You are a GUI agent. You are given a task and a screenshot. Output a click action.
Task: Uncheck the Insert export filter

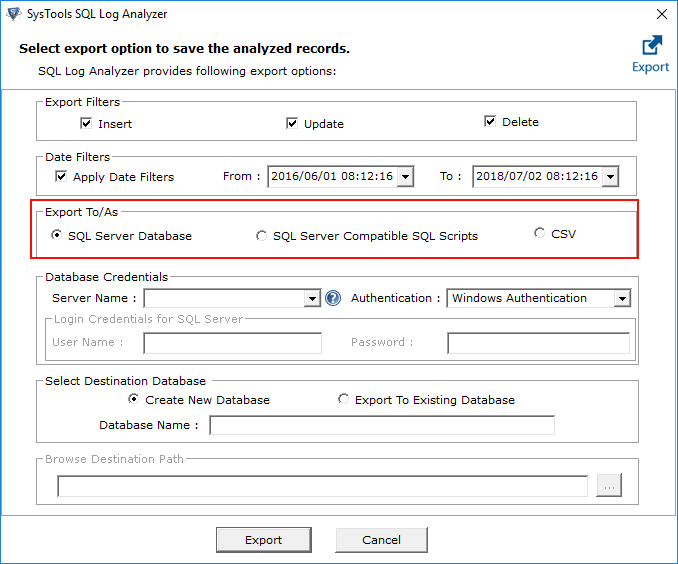86,124
